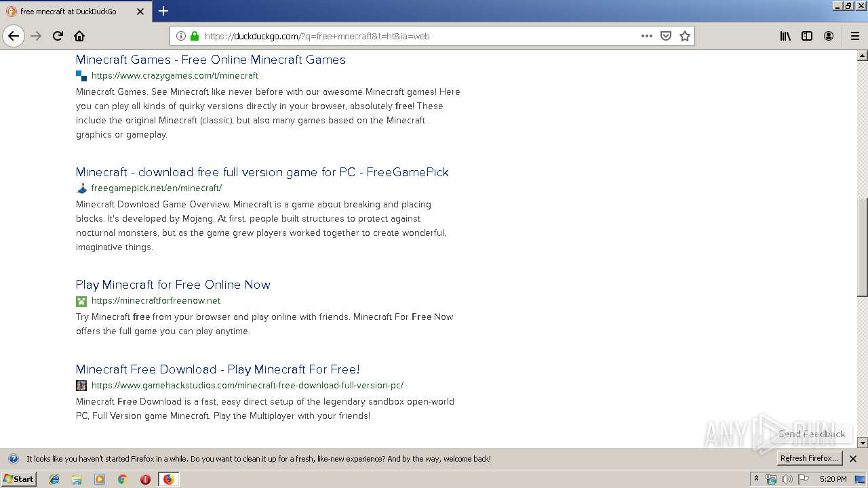Open the Action Center flag icon
The height and width of the screenshot is (488, 868).
(804, 479)
